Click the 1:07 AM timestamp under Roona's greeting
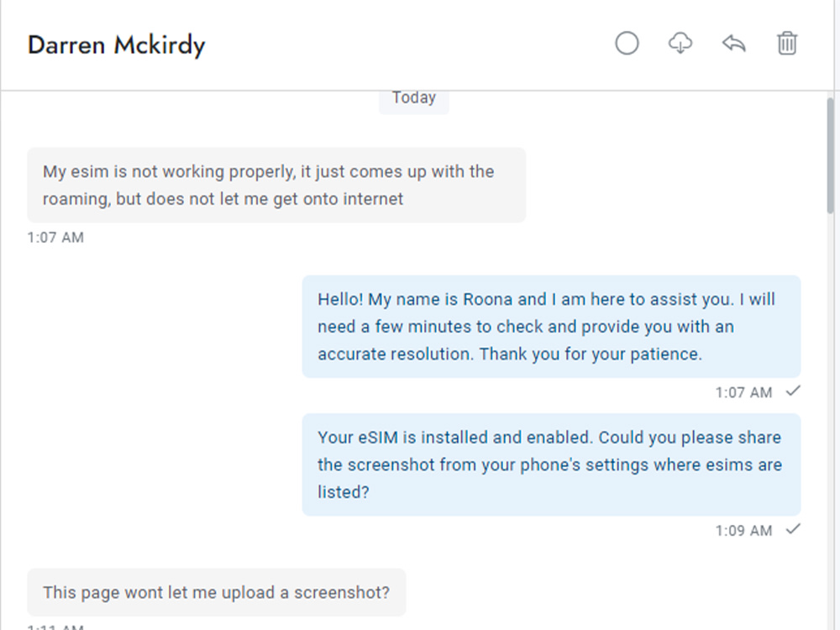 coord(743,392)
